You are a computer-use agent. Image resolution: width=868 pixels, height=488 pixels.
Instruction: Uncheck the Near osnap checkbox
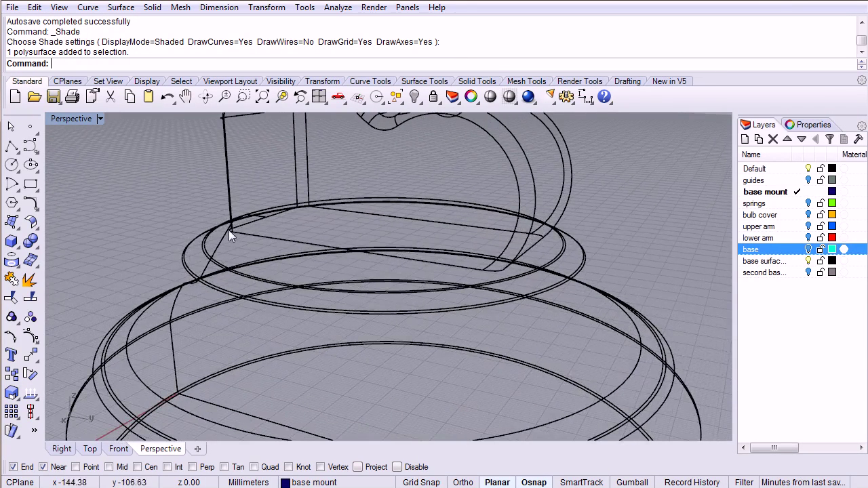(43, 467)
